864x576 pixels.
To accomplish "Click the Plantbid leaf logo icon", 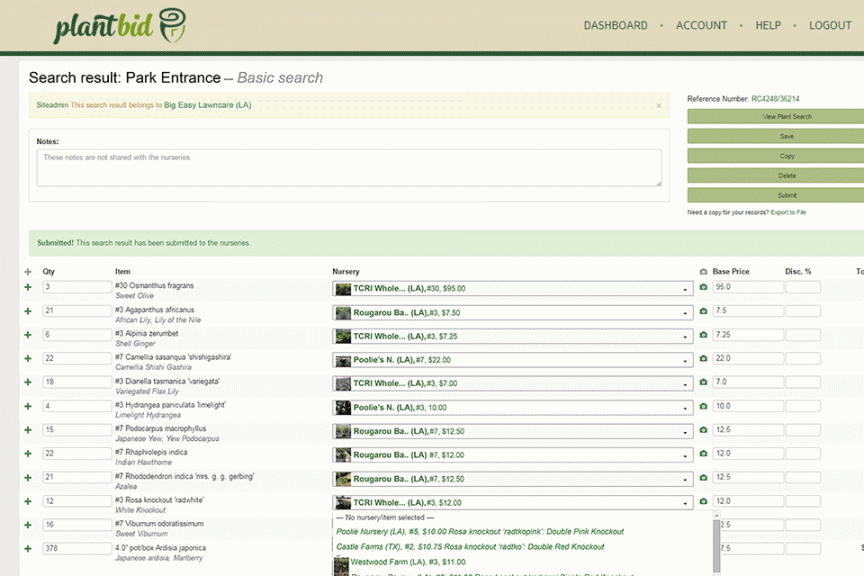I will coord(172,24).
